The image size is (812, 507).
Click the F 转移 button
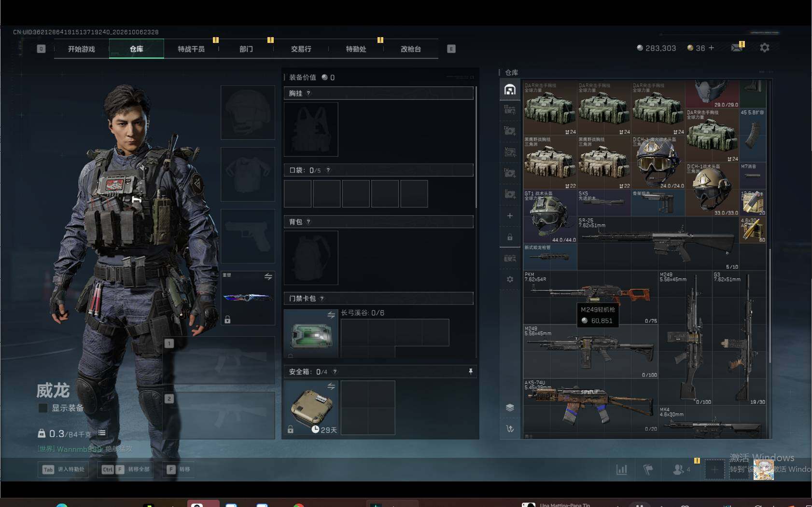178,469
